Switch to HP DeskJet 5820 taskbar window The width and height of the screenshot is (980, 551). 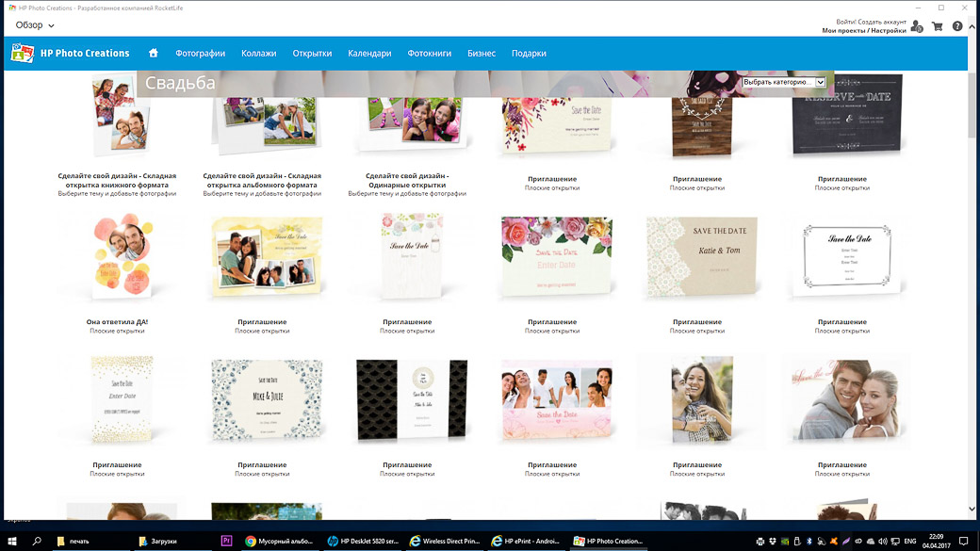pos(363,541)
